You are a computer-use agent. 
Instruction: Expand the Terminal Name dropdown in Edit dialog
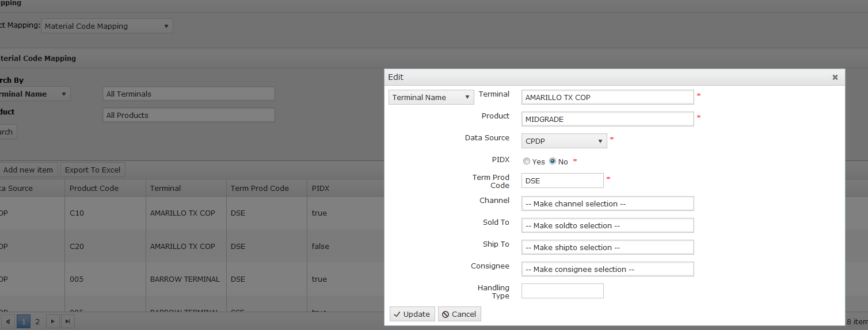(x=431, y=97)
